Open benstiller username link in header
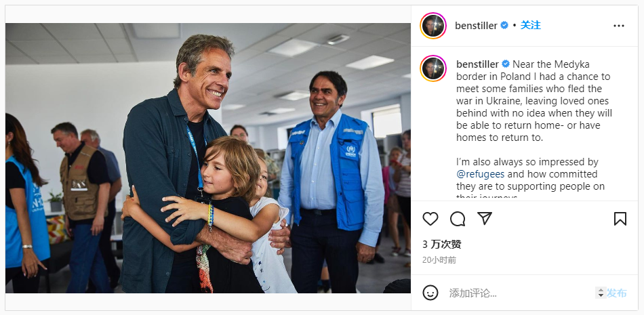644x315 pixels. point(476,26)
